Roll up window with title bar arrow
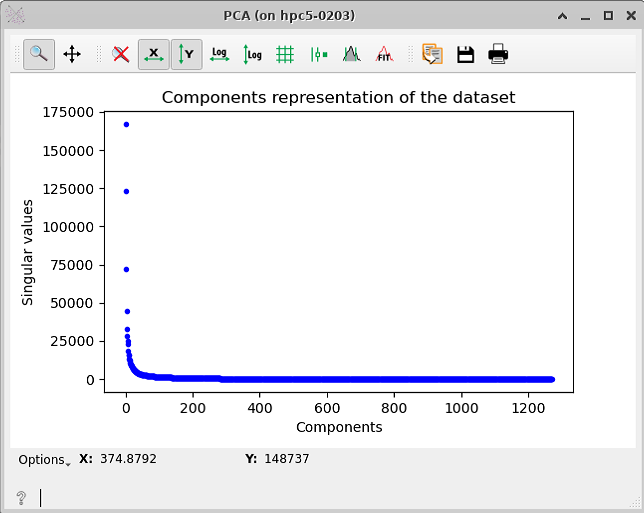 coord(562,16)
